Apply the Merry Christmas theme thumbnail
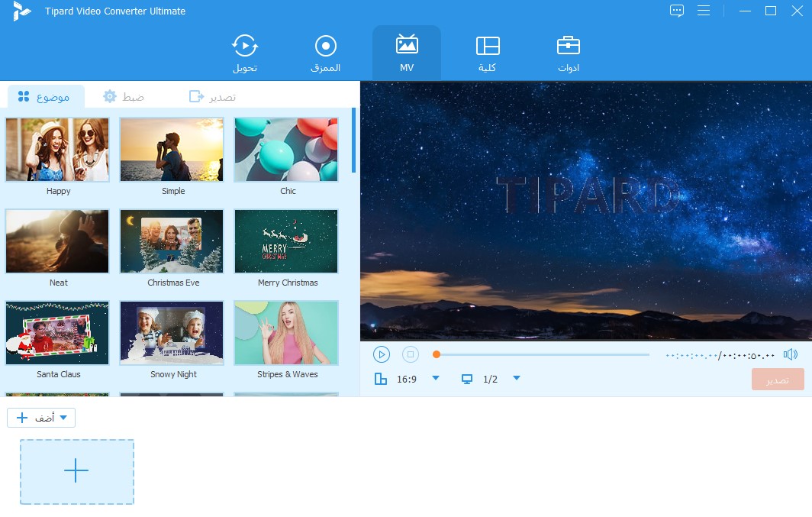The height and width of the screenshot is (517, 812). [x=286, y=241]
